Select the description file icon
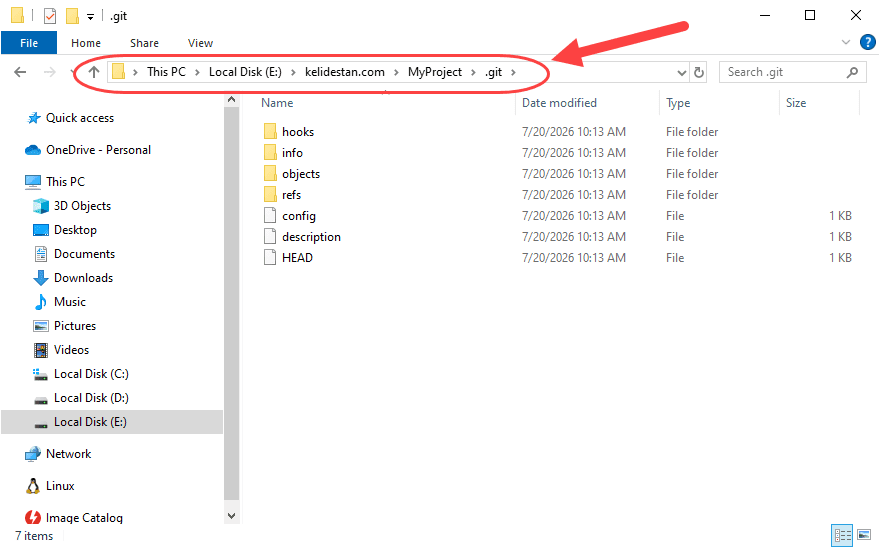Screen dimensions: 880x548 (x=270, y=236)
